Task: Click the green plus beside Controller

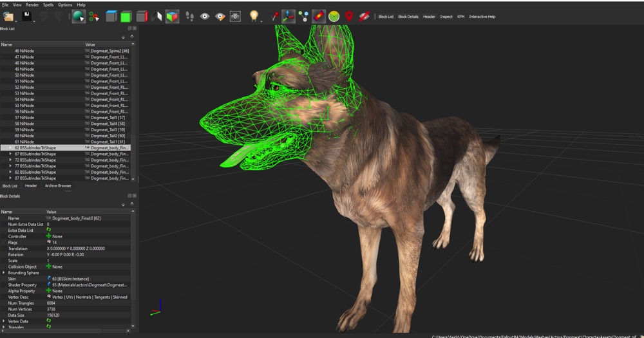Action: coord(48,236)
